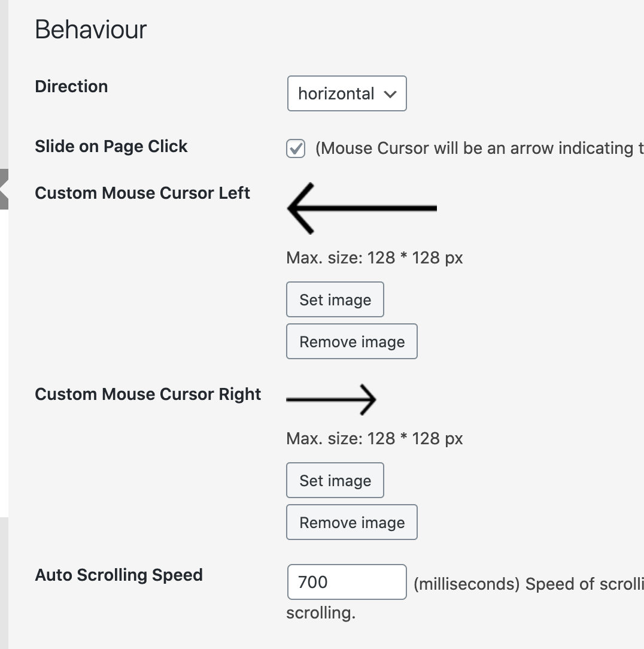
Task: Click the Direction field label
Action: click(x=71, y=86)
